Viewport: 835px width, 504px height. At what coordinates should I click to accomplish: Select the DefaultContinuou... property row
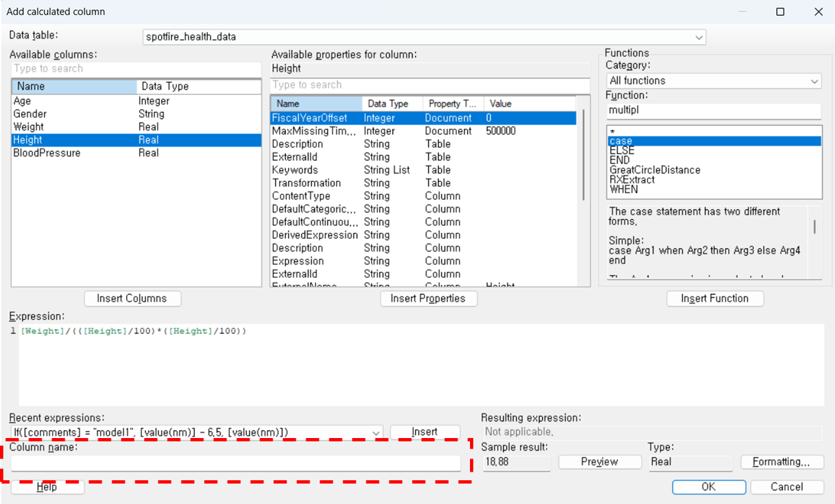(x=423, y=222)
